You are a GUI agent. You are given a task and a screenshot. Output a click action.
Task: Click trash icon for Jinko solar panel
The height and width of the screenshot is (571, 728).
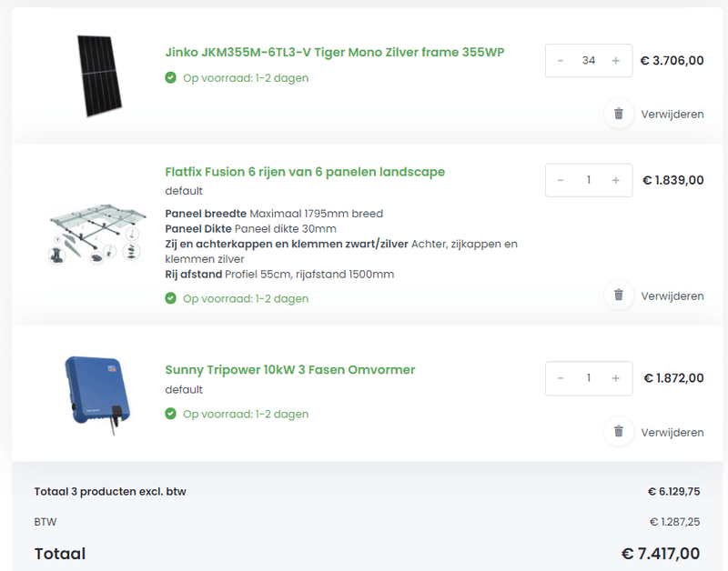pos(619,114)
